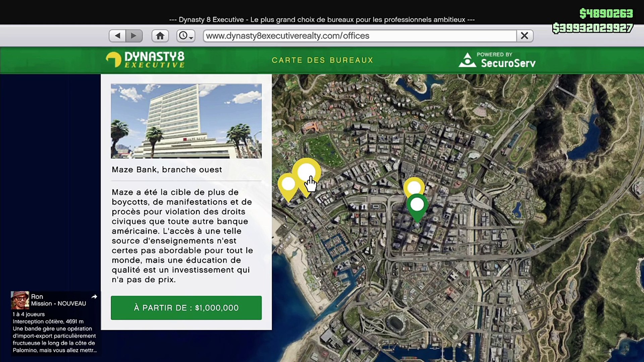Select the green office map pin

coord(417,204)
